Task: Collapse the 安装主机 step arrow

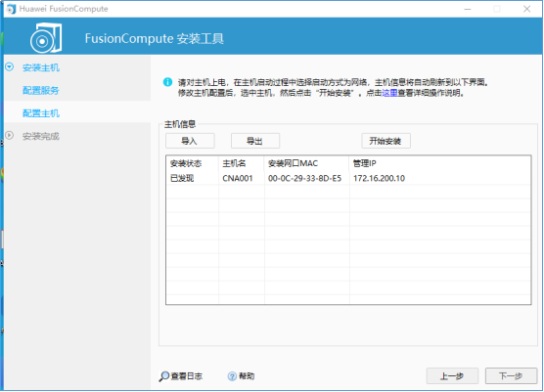Action: pyautogui.click(x=10, y=66)
